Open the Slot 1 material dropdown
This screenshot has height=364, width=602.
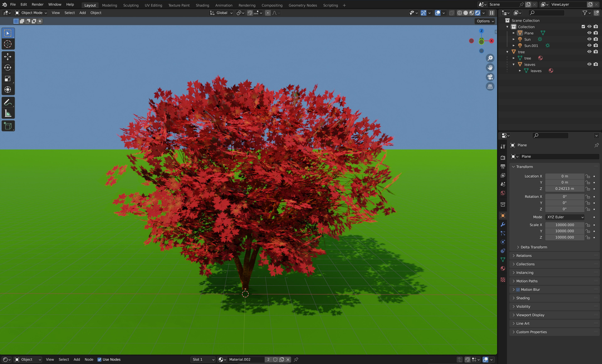[203, 359]
